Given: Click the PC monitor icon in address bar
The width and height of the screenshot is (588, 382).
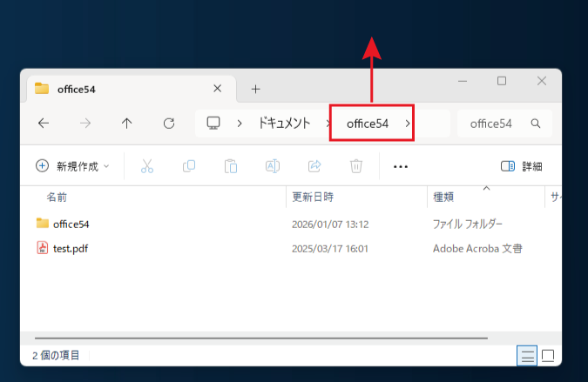Looking at the screenshot, I should tap(213, 123).
